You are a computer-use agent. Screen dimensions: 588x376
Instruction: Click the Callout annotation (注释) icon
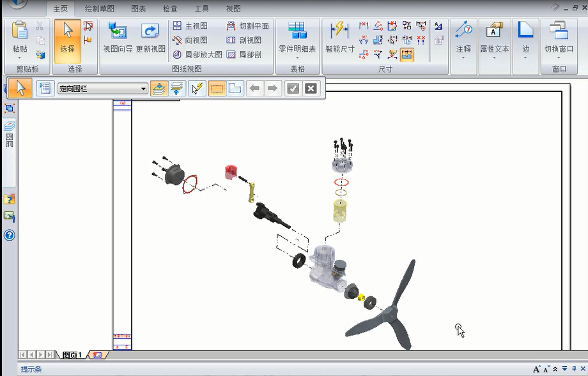(x=463, y=30)
